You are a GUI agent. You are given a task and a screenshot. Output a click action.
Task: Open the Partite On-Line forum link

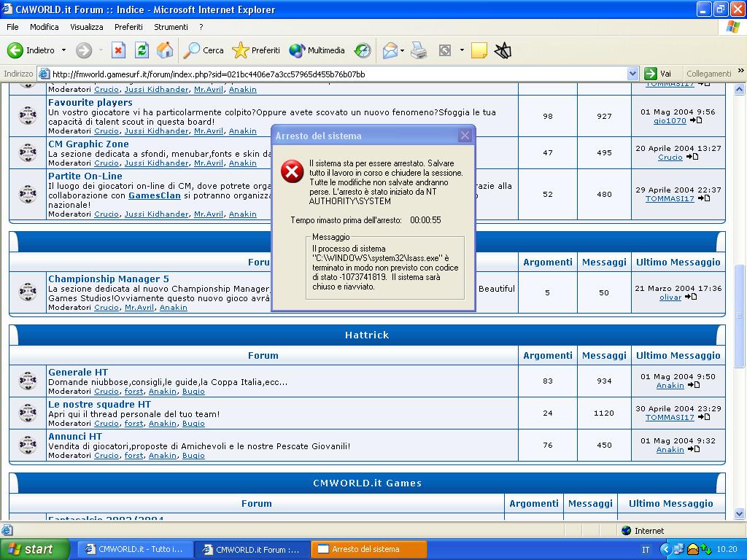pos(85,176)
